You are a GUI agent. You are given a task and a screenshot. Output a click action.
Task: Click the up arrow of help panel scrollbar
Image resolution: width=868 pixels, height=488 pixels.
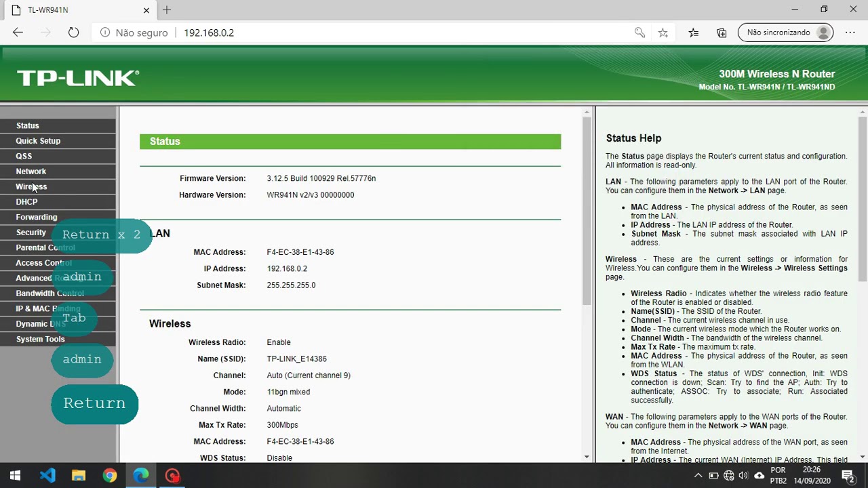(x=863, y=112)
